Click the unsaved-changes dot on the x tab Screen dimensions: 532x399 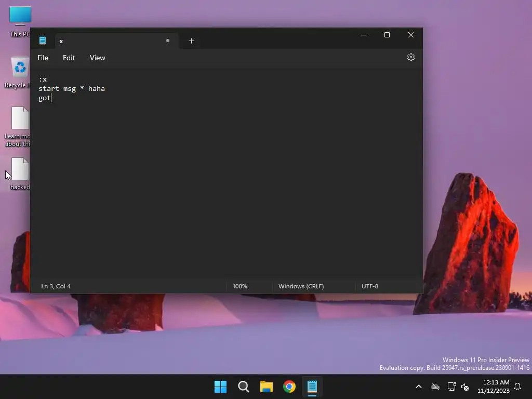168,41
